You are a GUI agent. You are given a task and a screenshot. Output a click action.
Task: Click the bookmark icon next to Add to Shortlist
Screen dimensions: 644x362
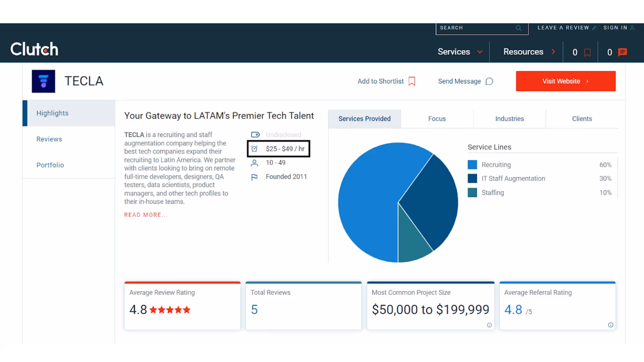412,81
